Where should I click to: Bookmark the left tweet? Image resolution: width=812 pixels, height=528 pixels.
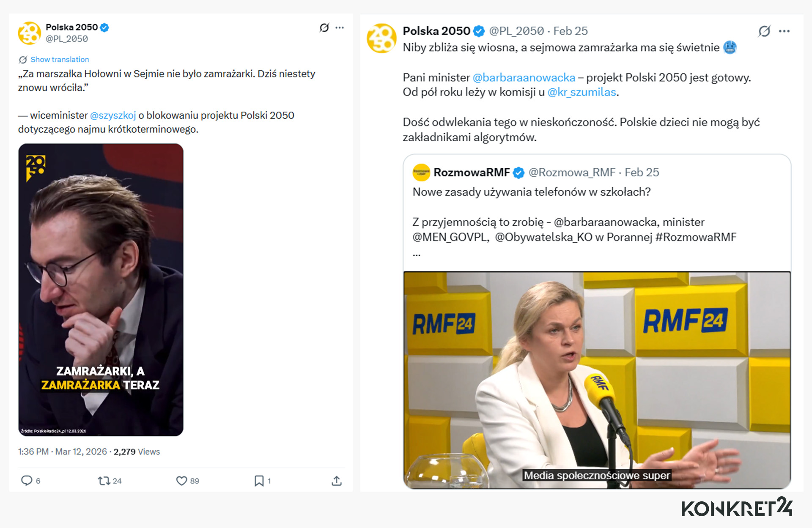259,481
